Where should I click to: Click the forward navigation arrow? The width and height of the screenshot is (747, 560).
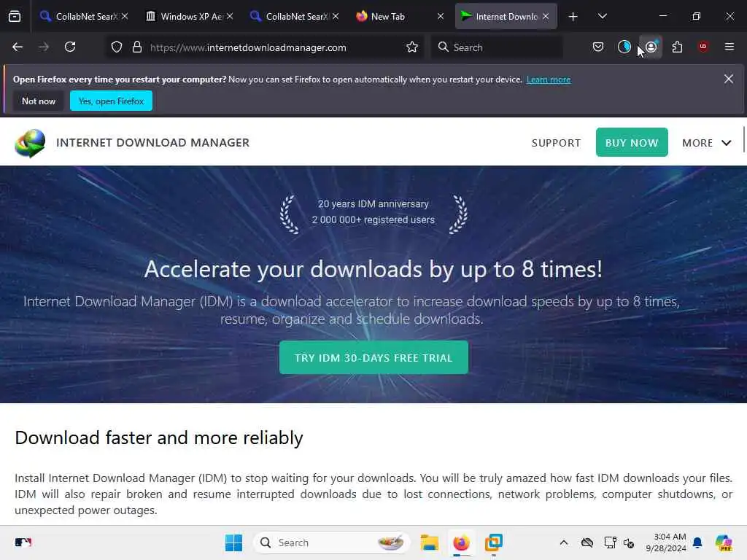pos(44,47)
